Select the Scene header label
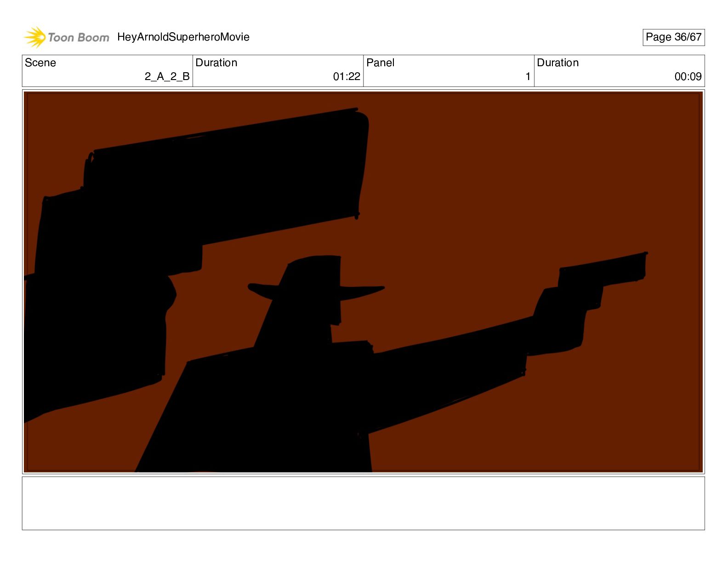Screen dimensions: 728x563 [x=40, y=63]
